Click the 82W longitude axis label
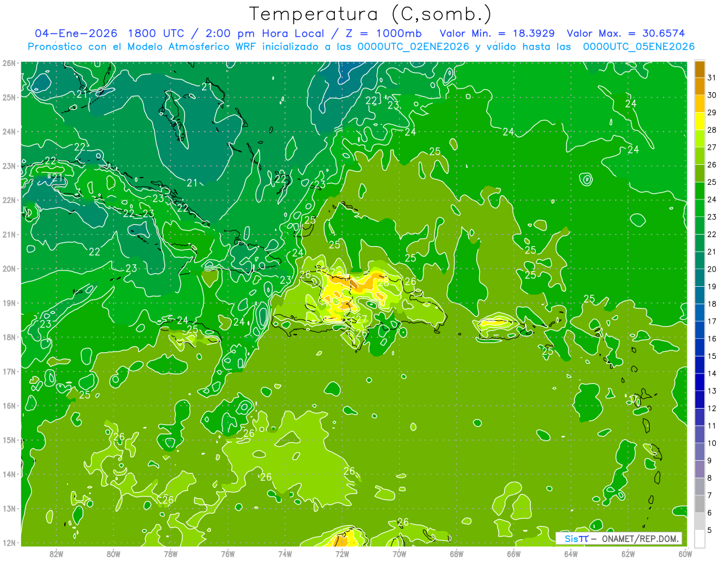 (x=56, y=553)
